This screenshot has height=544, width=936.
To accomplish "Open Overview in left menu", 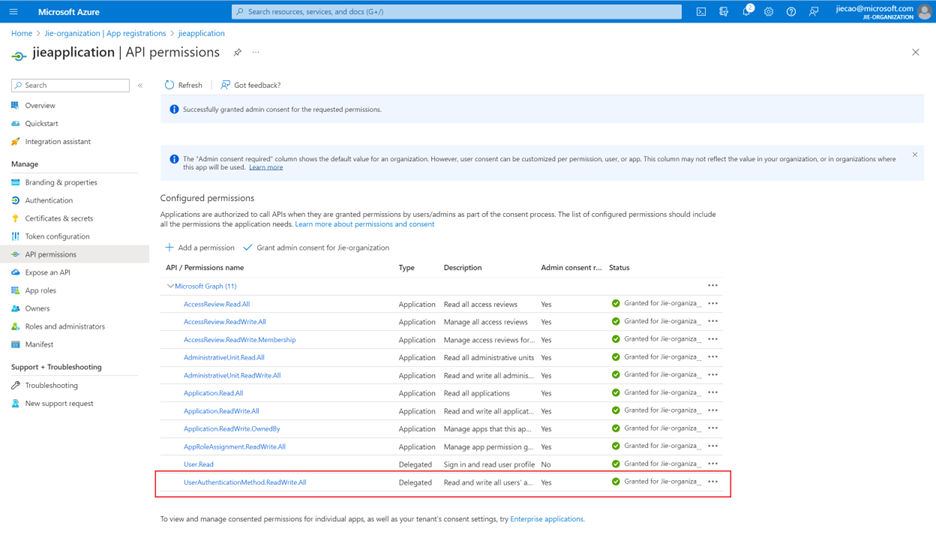I will (40, 106).
